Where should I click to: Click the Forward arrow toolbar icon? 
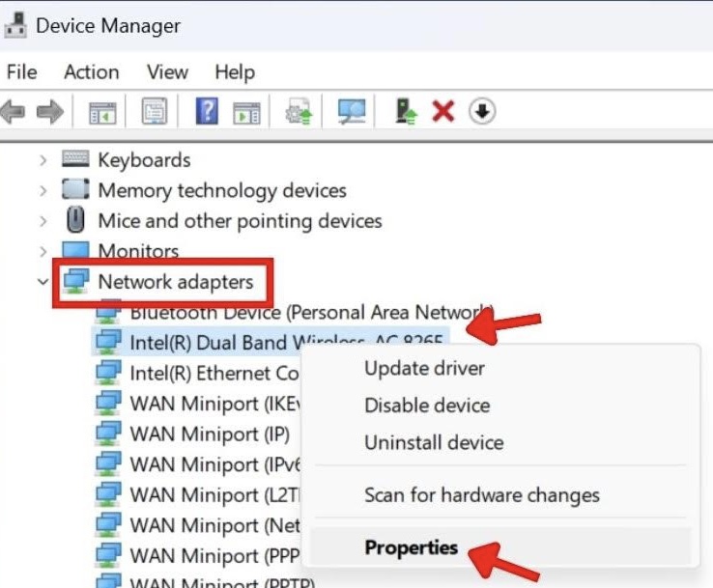click(49, 111)
